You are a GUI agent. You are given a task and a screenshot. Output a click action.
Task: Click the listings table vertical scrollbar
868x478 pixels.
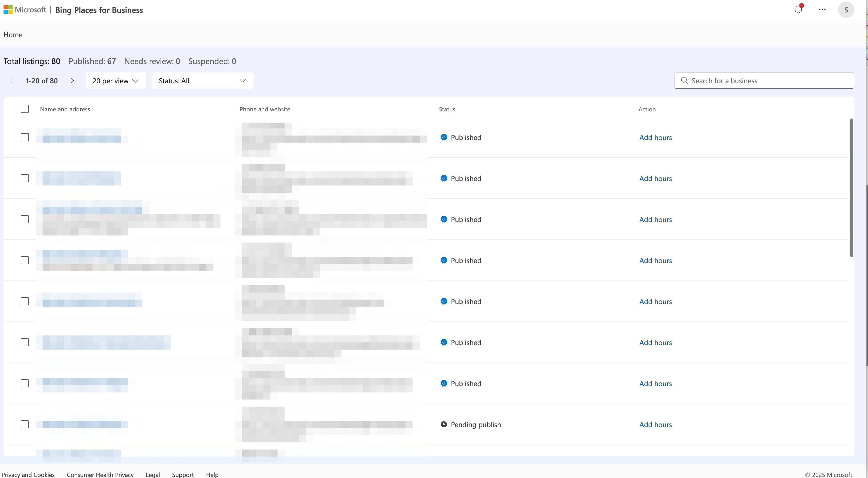[x=852, y=188]
